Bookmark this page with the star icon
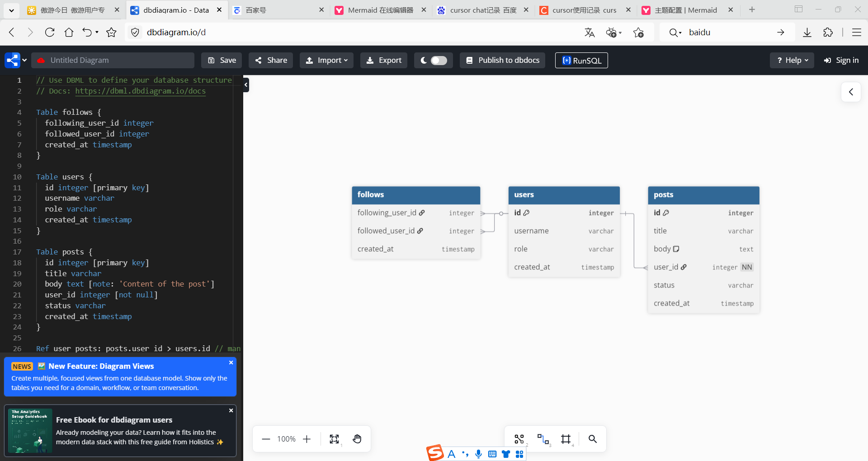The image size is (868, 461). coord(111,32)
